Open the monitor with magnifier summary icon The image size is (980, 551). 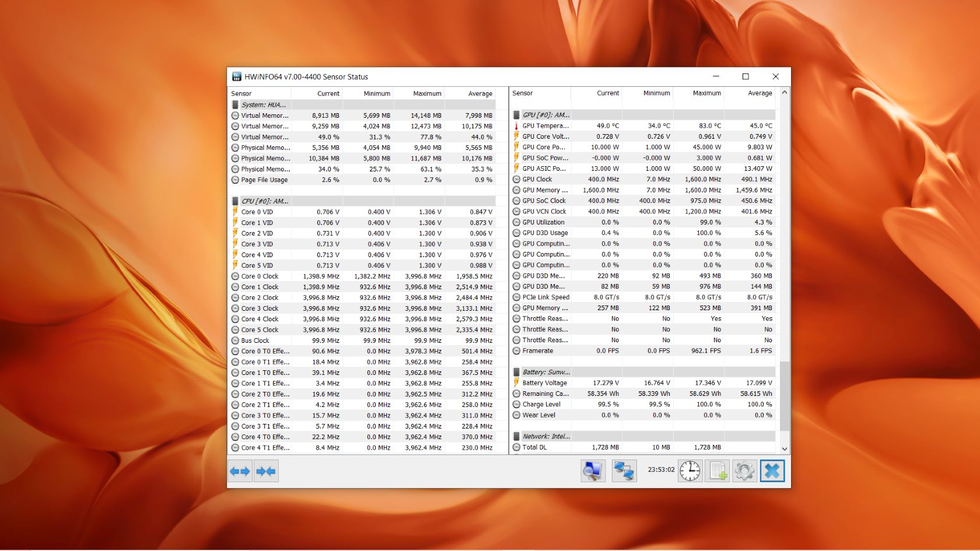(593, 471)
